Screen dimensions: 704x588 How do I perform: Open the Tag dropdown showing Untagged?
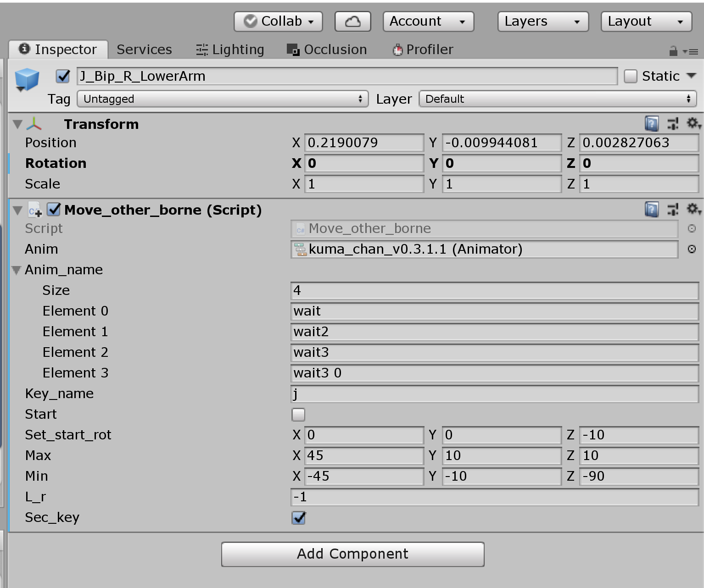[x=223, y=99]
